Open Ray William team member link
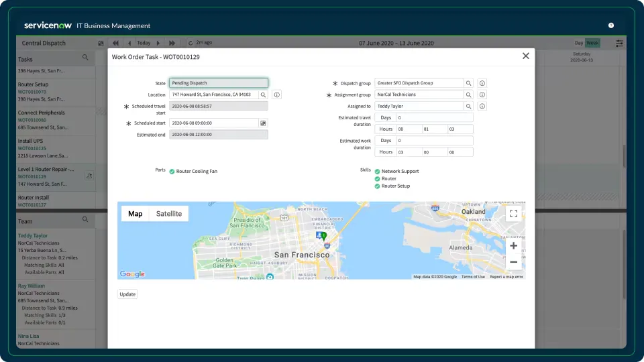This screenshot has width=644, height=362. tap(32, 286)
